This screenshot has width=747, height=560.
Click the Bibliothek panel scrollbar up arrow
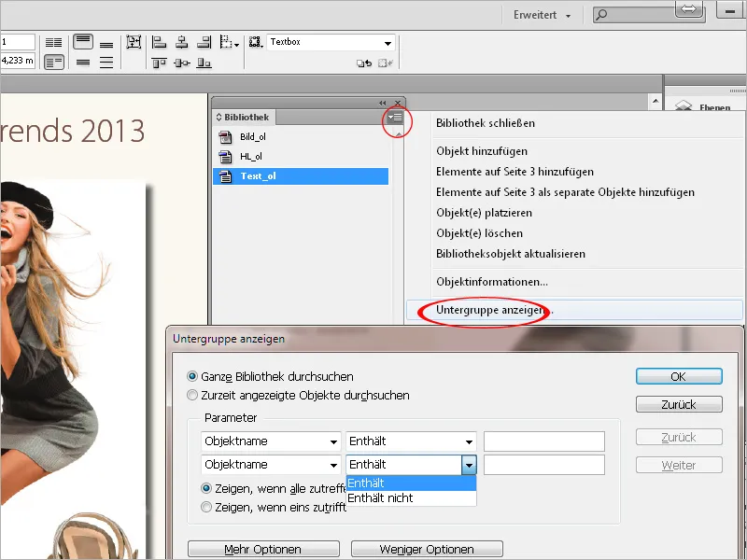coord(399,133)
